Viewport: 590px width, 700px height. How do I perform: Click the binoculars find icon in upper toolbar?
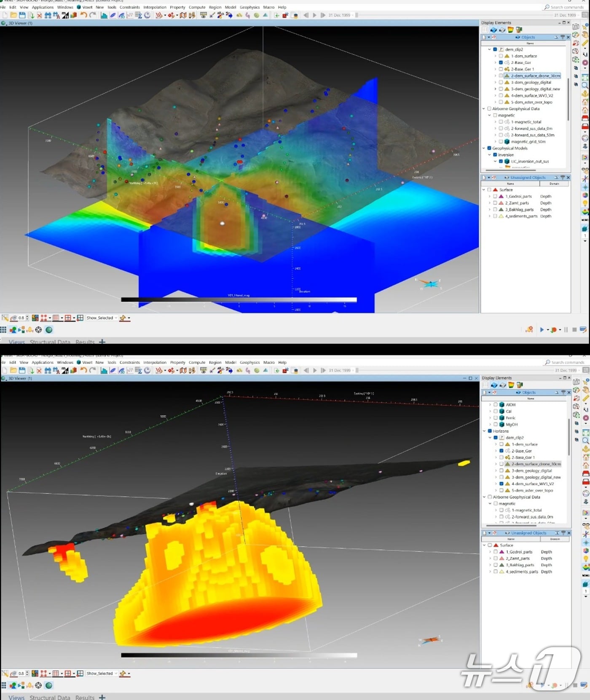[x=48, y=15]
